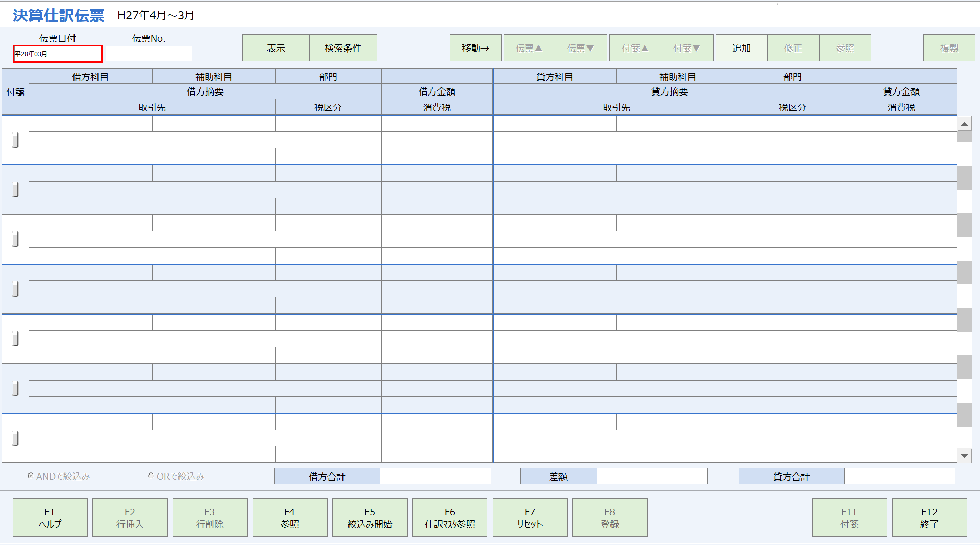980x545 pixels.
Task: Click the 伝票▼ navigation arrow
Action: click(581, 48)
